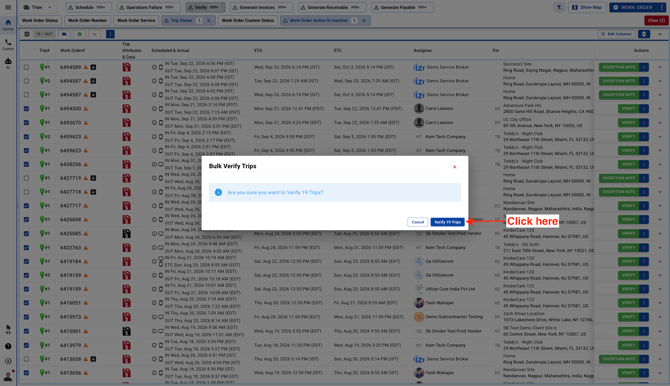Uncheck the box for work order 6415001
The height and width of the screenshot is (386, 670).
click(x=26, y=331)
